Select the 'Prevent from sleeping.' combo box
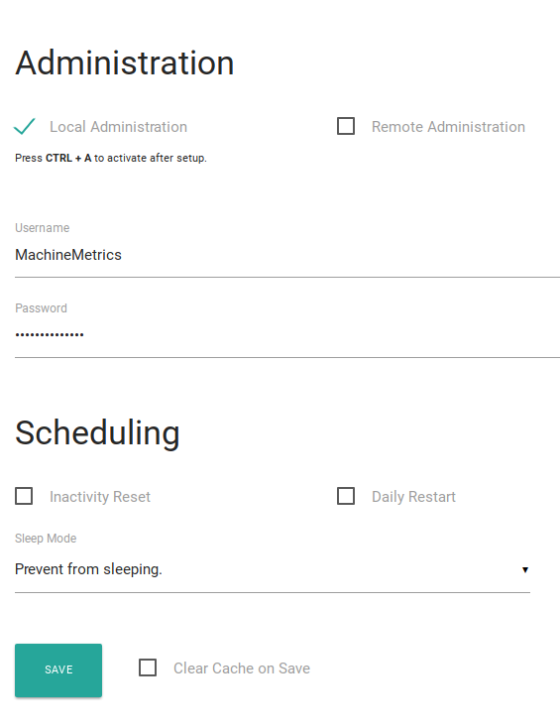Image resolution: width=560 pixels, height=728 pixels. tap(273, 569)
